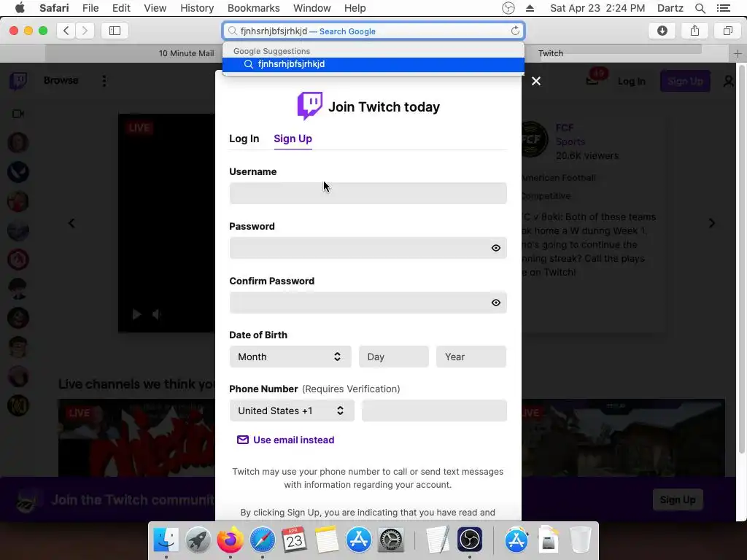Open FCF channel name in carousel
The width and height of the screenshot is (747, 560).
point(565,128)
